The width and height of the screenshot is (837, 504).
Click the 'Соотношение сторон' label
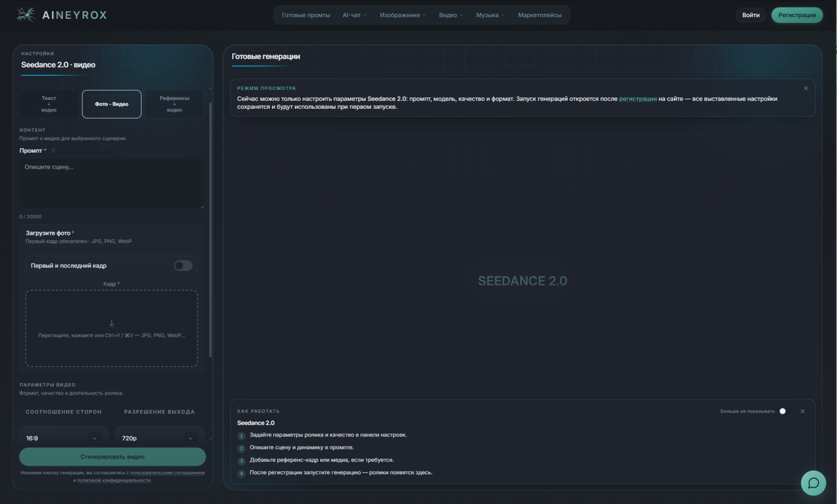coord(64,412)
